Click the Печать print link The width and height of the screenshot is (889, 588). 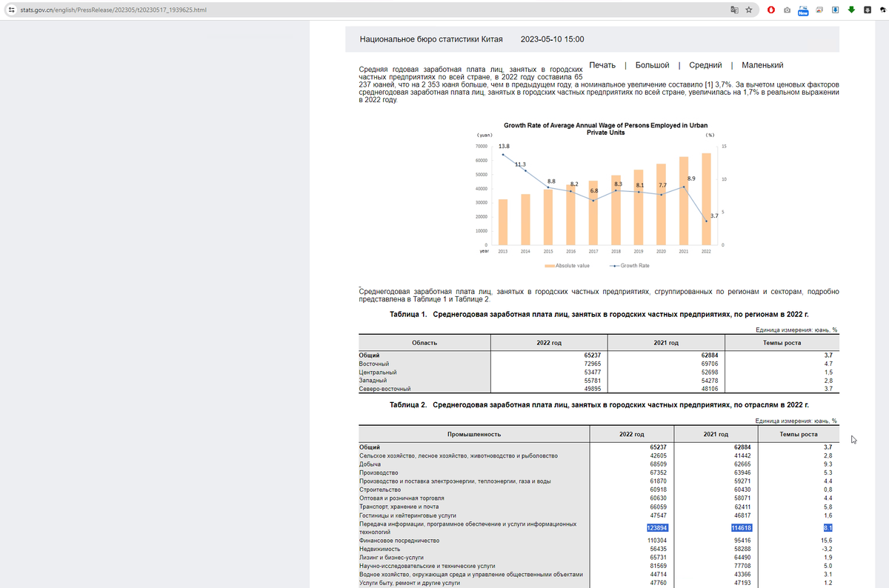coord(602,66)
